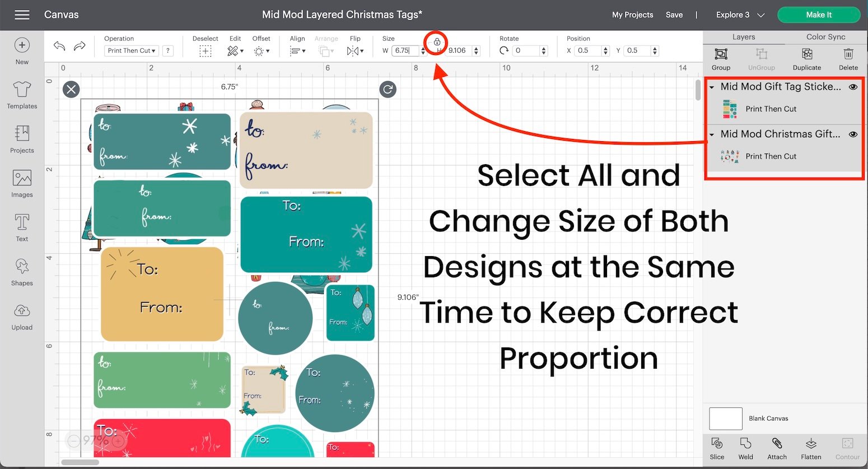Open the My Projects link
This screenshot has width=868, height=469.
coord(632,15)
